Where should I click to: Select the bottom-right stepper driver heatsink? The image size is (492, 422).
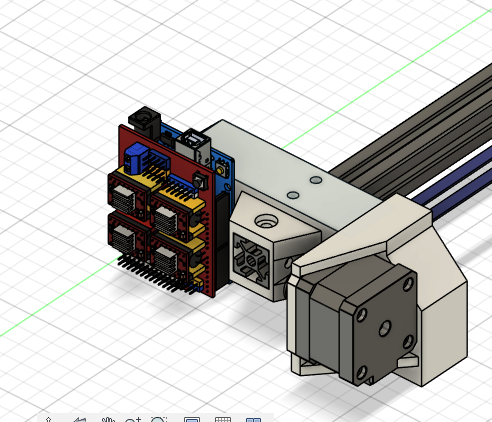(x=166, y=258)
